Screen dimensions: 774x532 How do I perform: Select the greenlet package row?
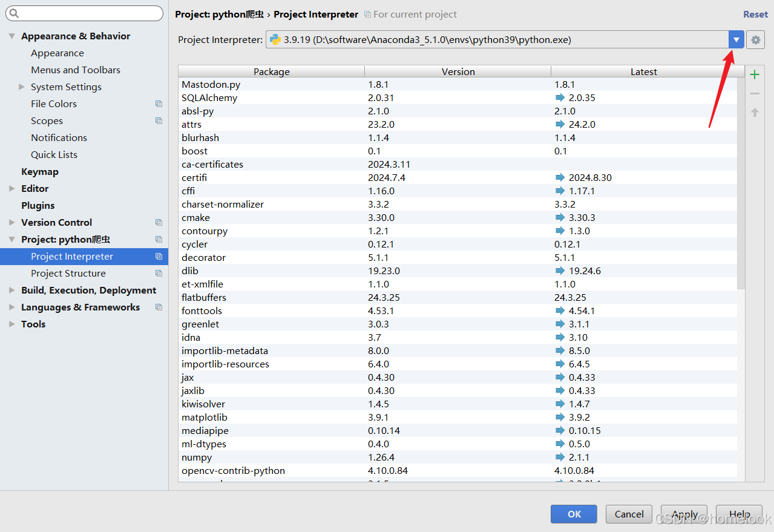458,324
